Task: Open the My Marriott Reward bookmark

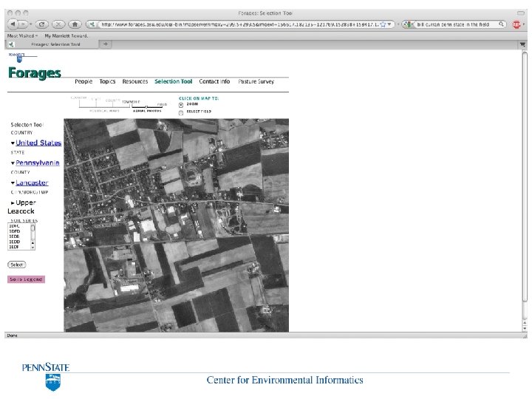Action: point(66,35)
